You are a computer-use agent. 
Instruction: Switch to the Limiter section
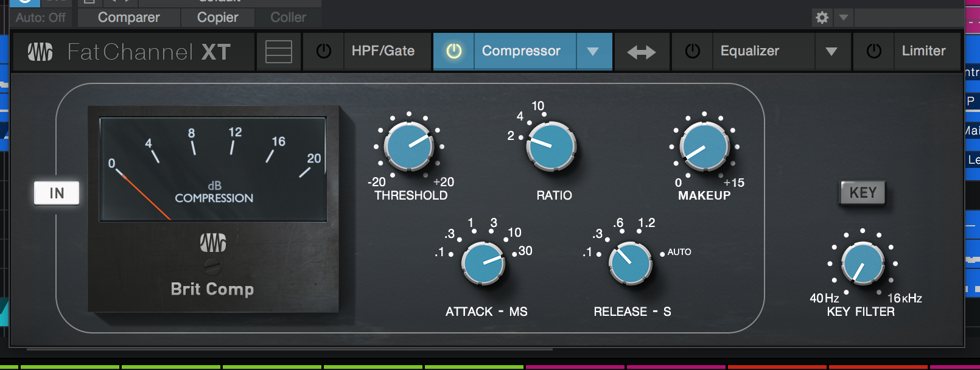[x=924, y=51]
